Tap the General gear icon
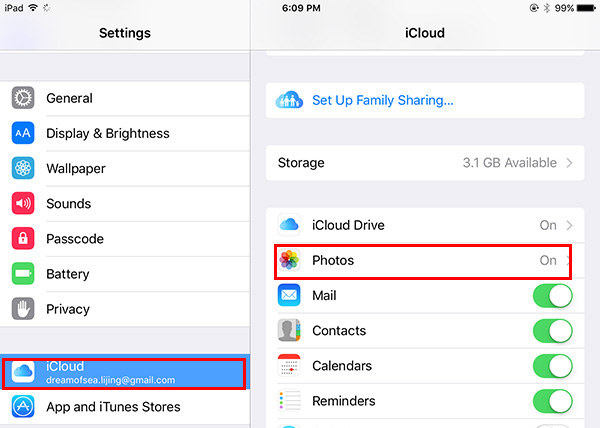This screenshot has height=428, width=600. pyautogui.click(x=23, y=98)
